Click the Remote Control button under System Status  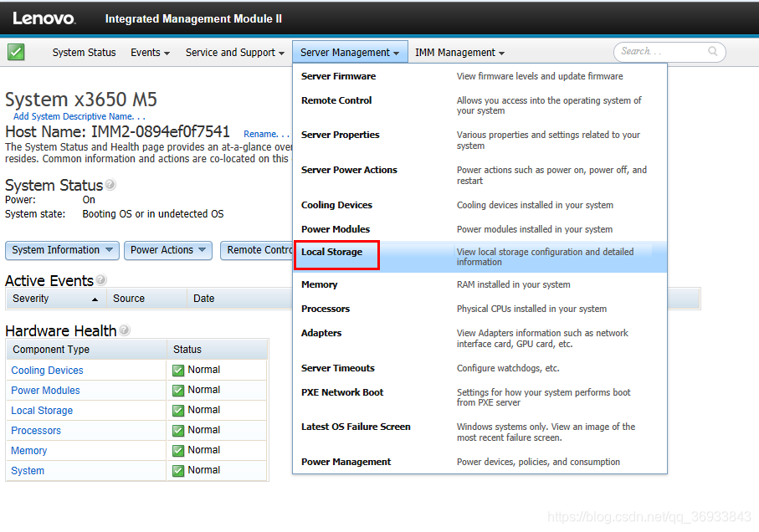click(257, 250)
